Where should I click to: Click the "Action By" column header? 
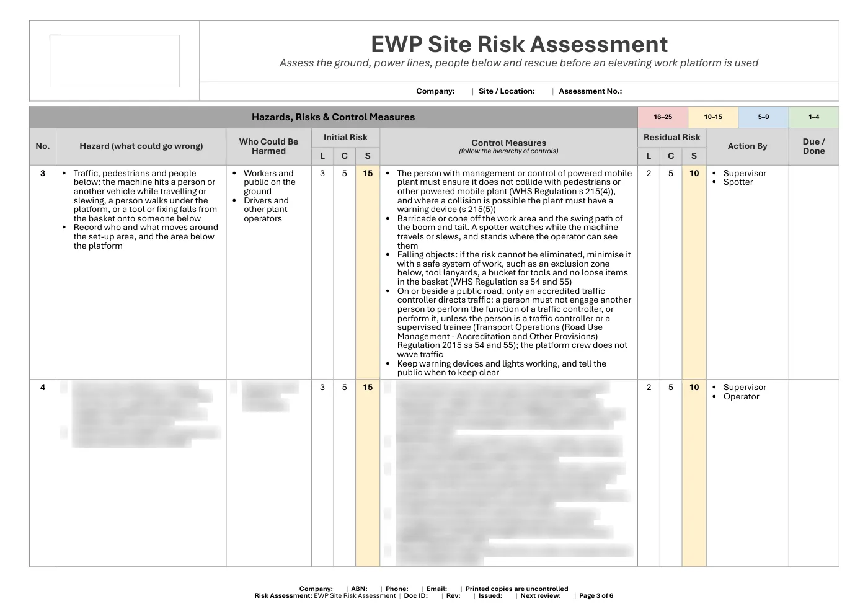(747, 146)
